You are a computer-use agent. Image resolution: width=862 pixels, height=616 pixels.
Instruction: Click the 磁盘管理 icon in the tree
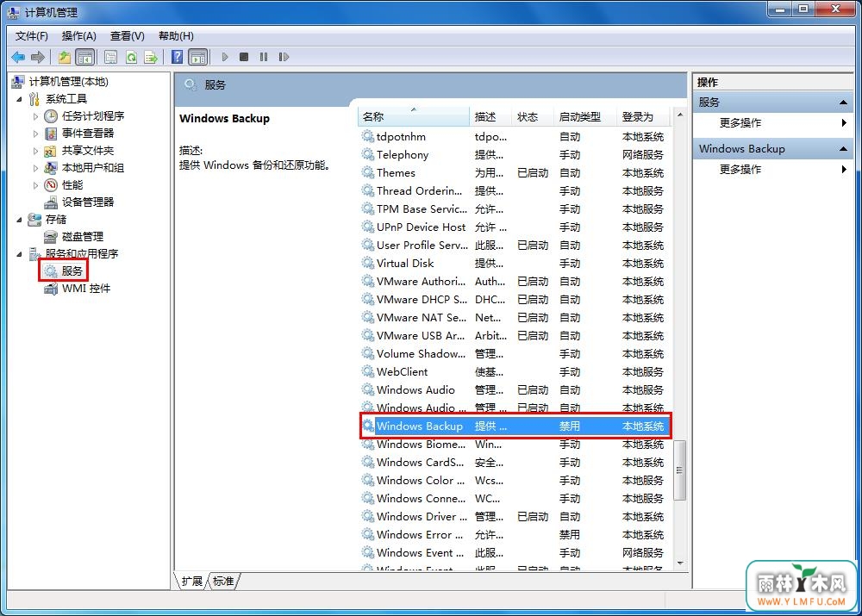[x=51, y=236]
